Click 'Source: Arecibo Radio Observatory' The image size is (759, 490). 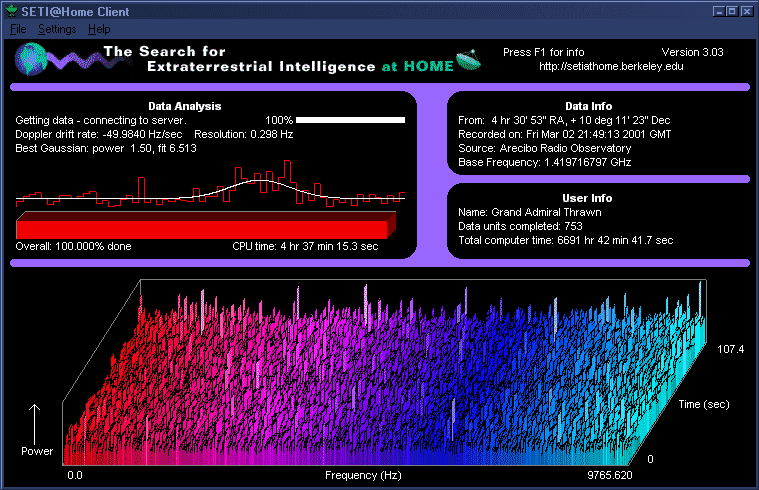pos(545,148)
